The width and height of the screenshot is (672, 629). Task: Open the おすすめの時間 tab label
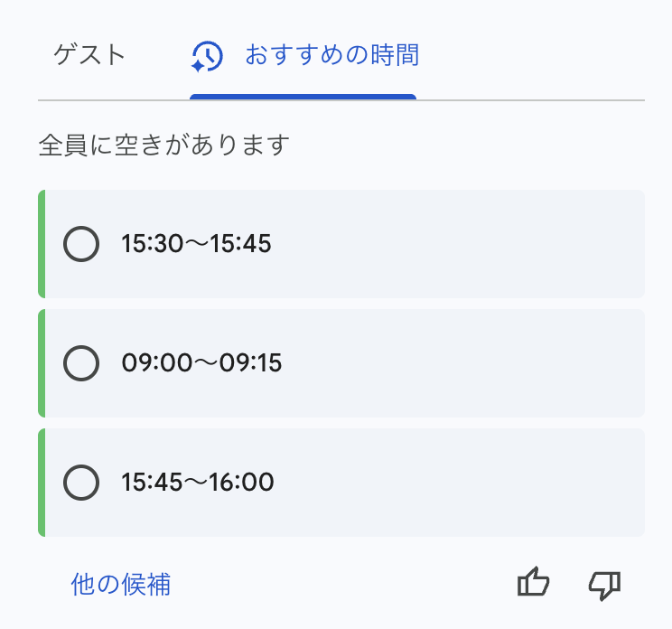331,56
